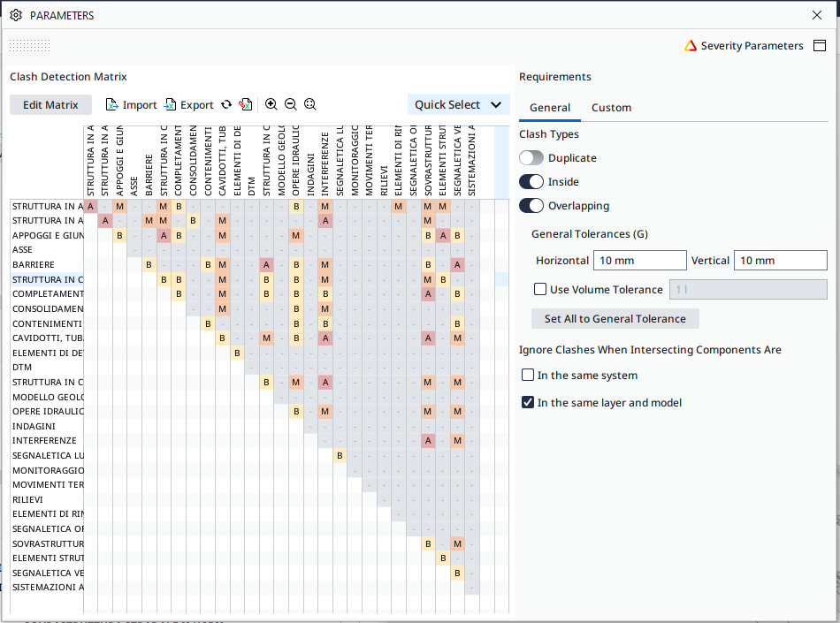
Task: Click the Export matrix icon
Action: coord(170,105)
